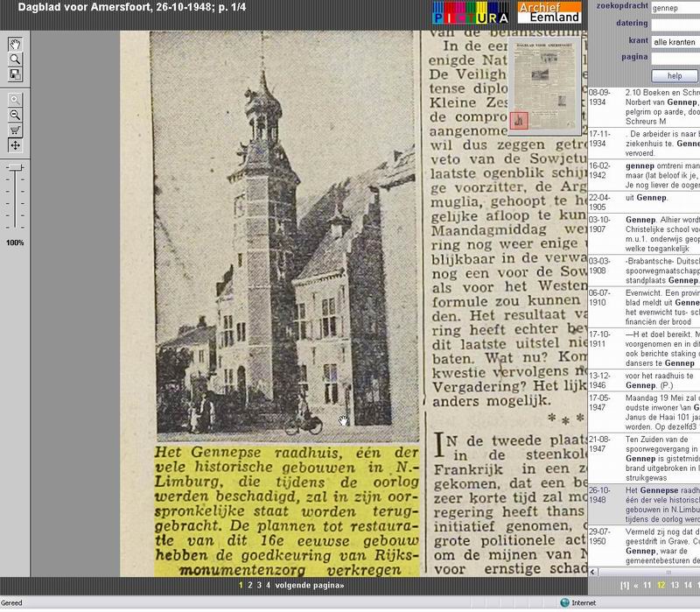Viewport: 700px width, 612px height.
Task: Click the 100% zoom level label
Action: click(x=15, y=243)
